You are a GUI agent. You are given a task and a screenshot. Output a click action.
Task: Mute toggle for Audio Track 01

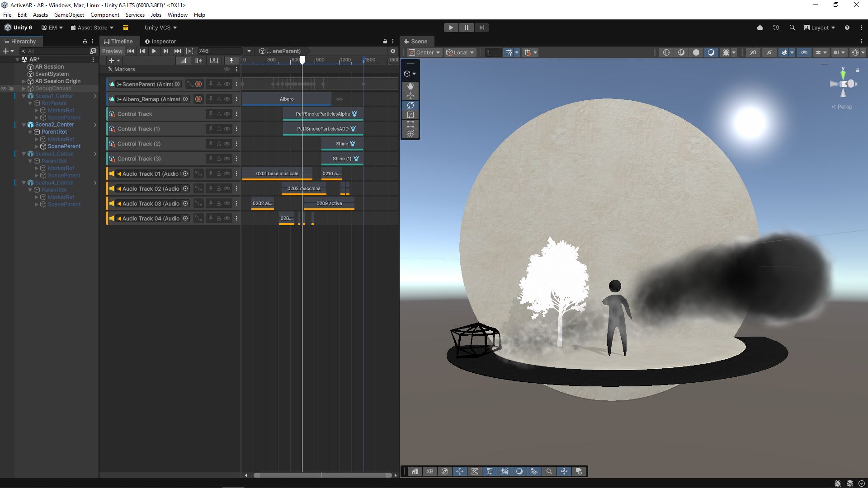(x=227, y=174)
